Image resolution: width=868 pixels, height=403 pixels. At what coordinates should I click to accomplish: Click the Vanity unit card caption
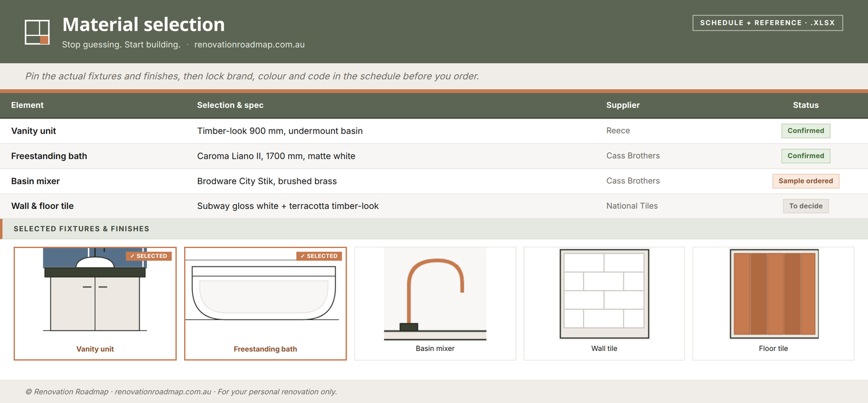tap(95, 349)
